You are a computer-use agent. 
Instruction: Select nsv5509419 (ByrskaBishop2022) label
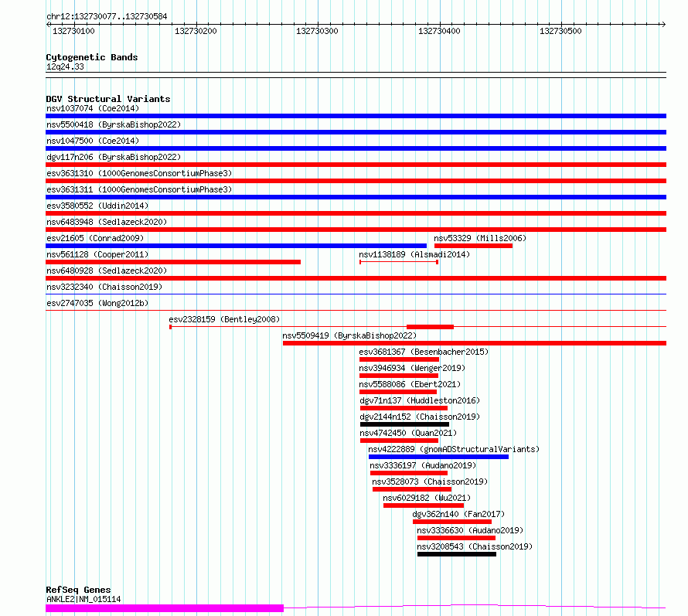pos(349,335)
